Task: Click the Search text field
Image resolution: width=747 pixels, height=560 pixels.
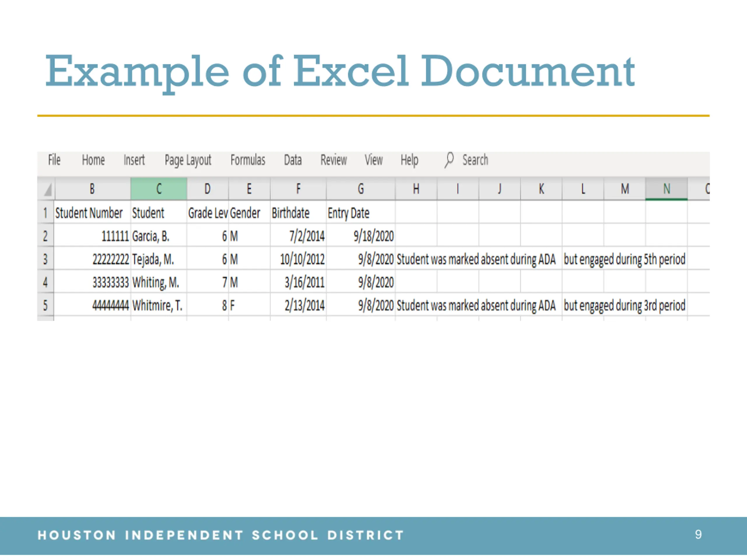Action: [475, 160]
